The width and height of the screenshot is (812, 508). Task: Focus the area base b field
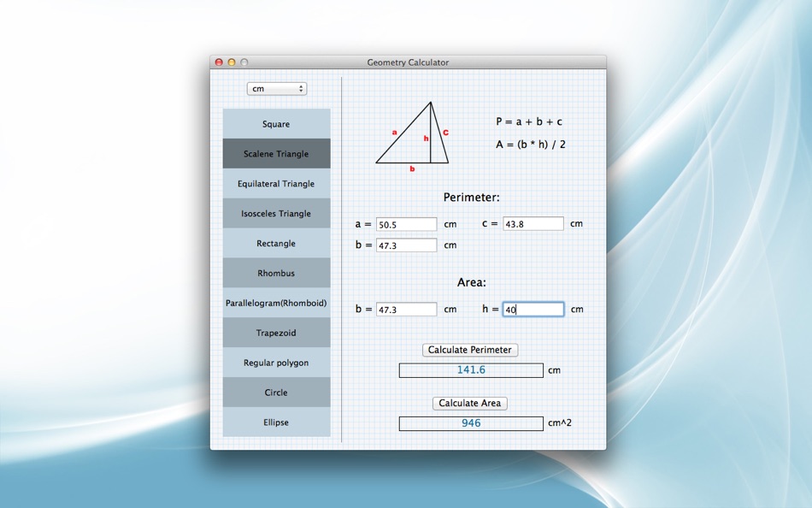point(406,310)
